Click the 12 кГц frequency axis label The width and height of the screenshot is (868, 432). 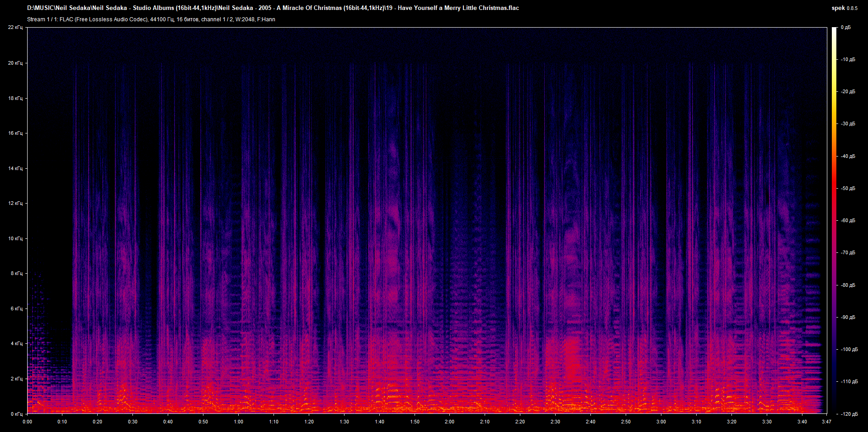(x=15, y=203)
